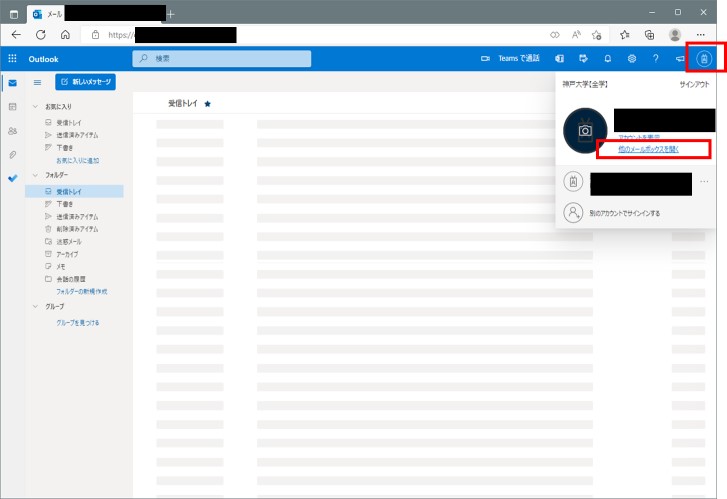Open the メモ folder

(60, 267)
